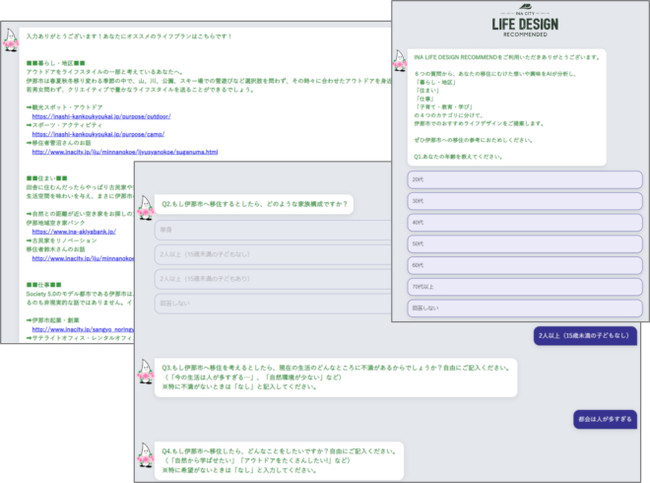Viewport: 650px width, 483px height.
Task: Choose the 40代 age answer
Action: click(x=523, y=222)
